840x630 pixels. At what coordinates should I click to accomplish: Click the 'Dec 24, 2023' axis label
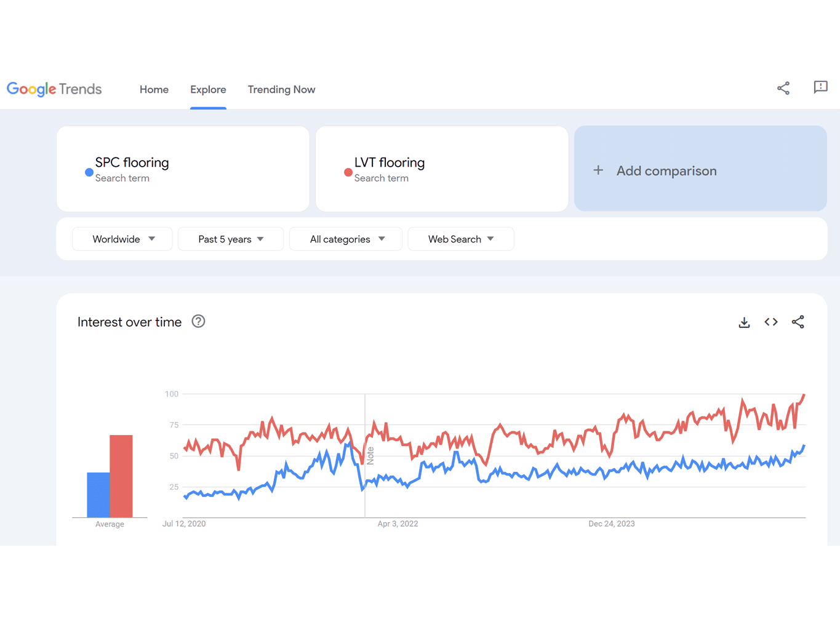click(612, 524)
